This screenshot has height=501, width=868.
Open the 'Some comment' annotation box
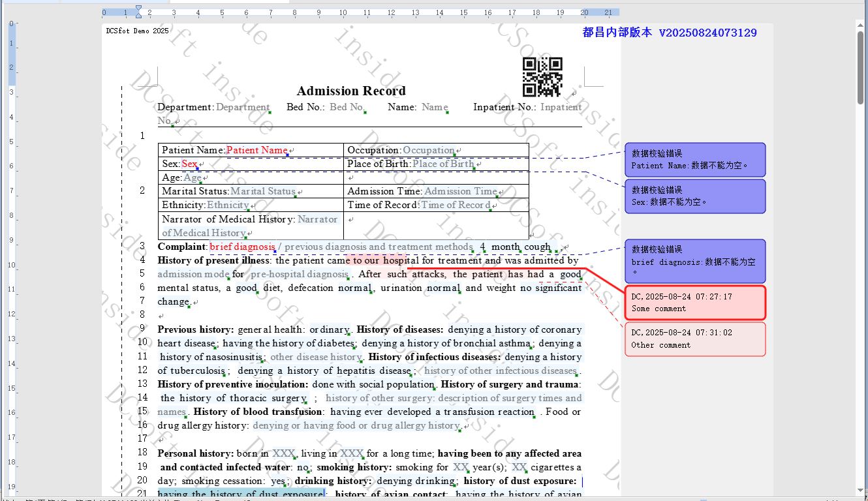[695, 303]
